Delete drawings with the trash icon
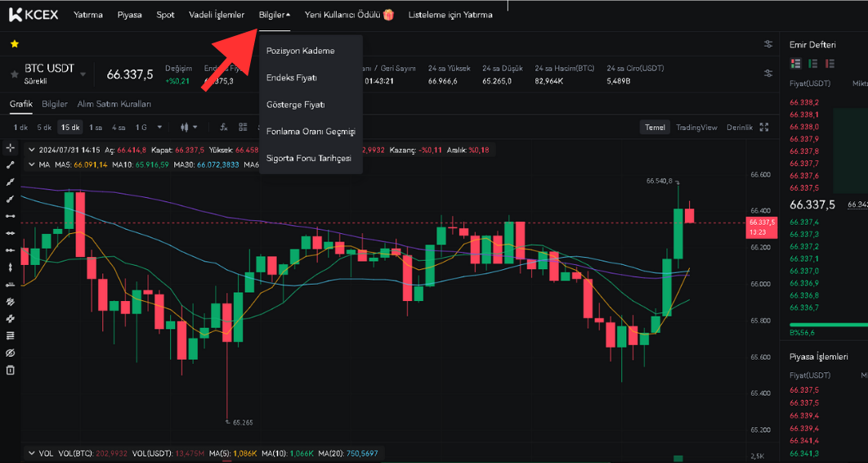The width and height of the screenshot is (868, 463). 11,370
